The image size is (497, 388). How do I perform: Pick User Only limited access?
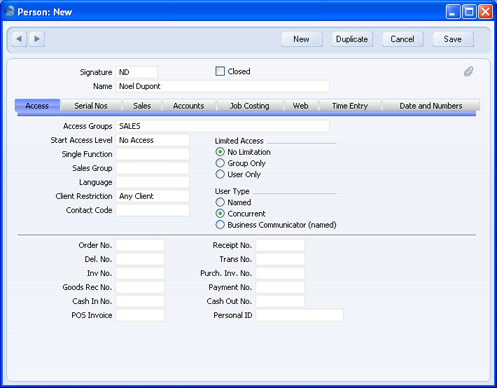pyautogui.click(x=220, y=174)
